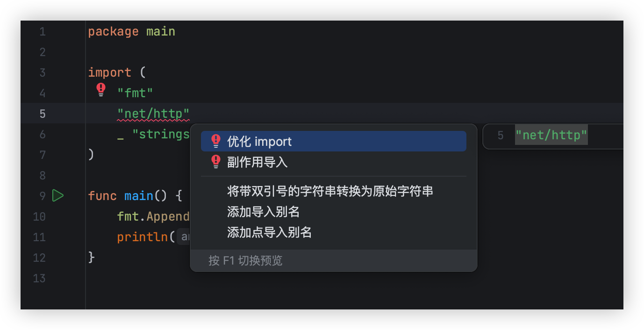Image resolution: width=644 pixels, height=330 pixels.
Task: Click the red intention bulb beside "fmt"
Action: [101, 89]
